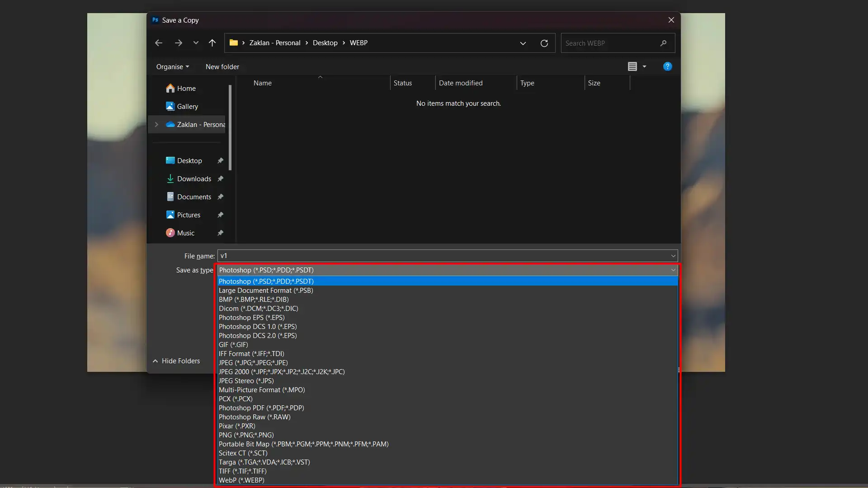Sort by the Size column header
Viewport: 868px width, 488px height.
(607, 83)
